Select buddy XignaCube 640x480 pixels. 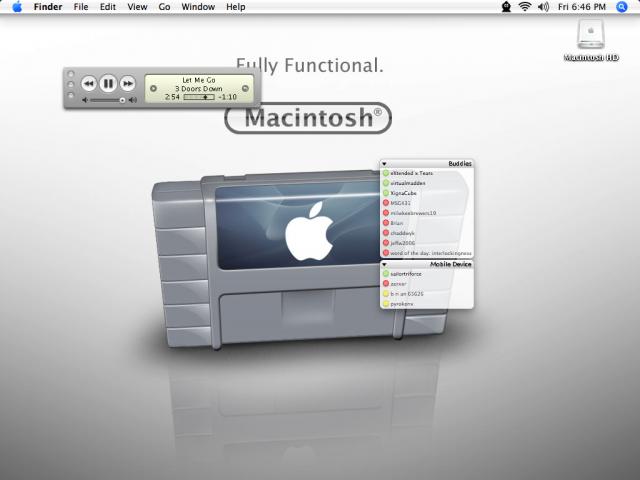click(427, 193)
